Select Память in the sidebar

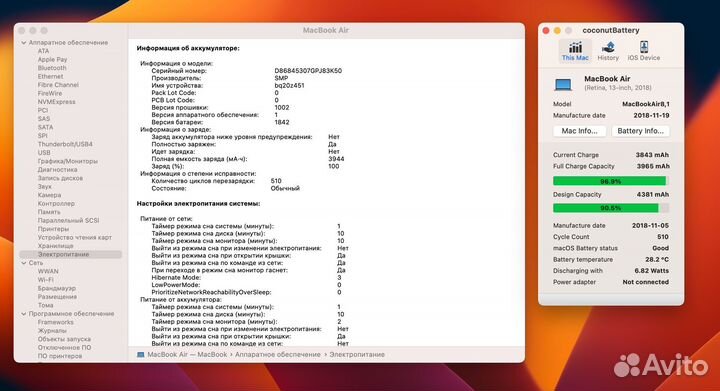coord(49,212)
